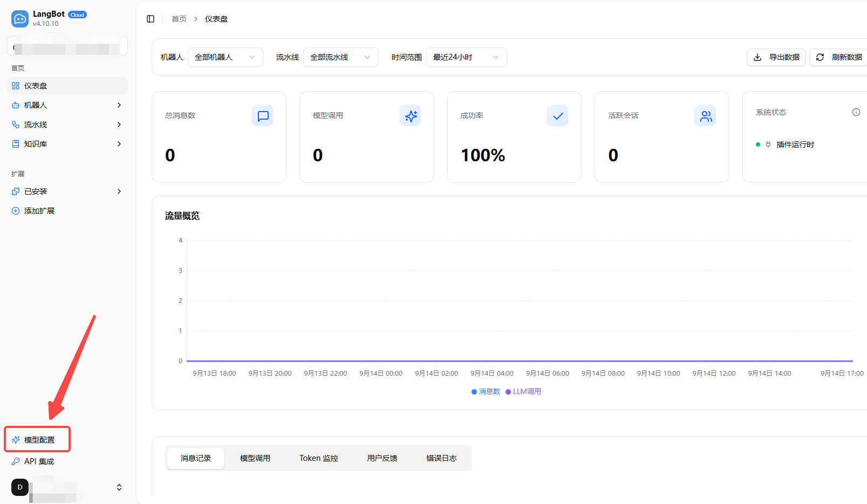Viewport: 867px width, 504px height.
Task: Switch to the 用户反馈 tab
Action: (383, 458)
